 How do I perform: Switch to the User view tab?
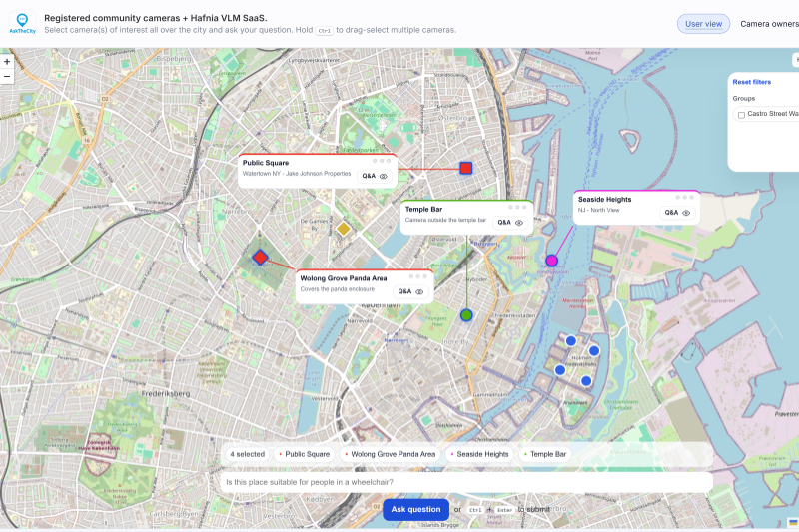coord(704,24)
